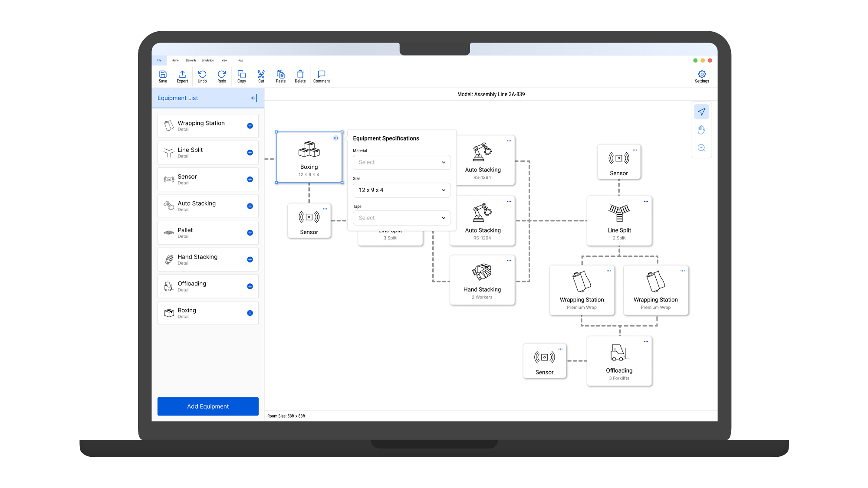Open the Comment tool
Viewport: 868px width, 488px height.
pyautogui.click(x=322, y=76)
